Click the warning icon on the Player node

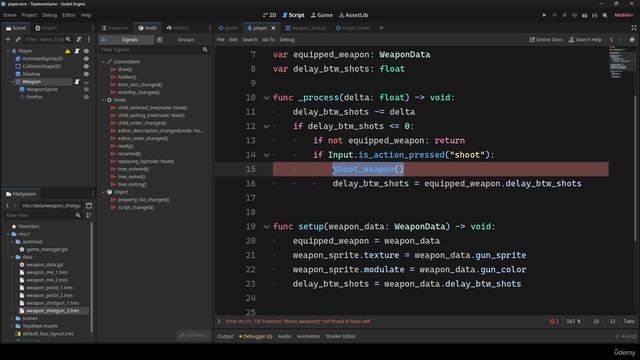coord(68,51)
